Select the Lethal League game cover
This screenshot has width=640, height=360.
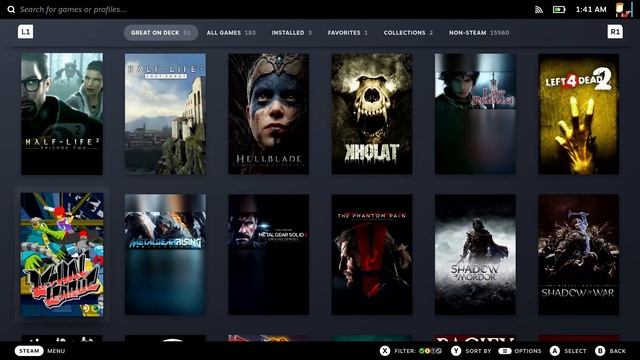tap(62, 255)
